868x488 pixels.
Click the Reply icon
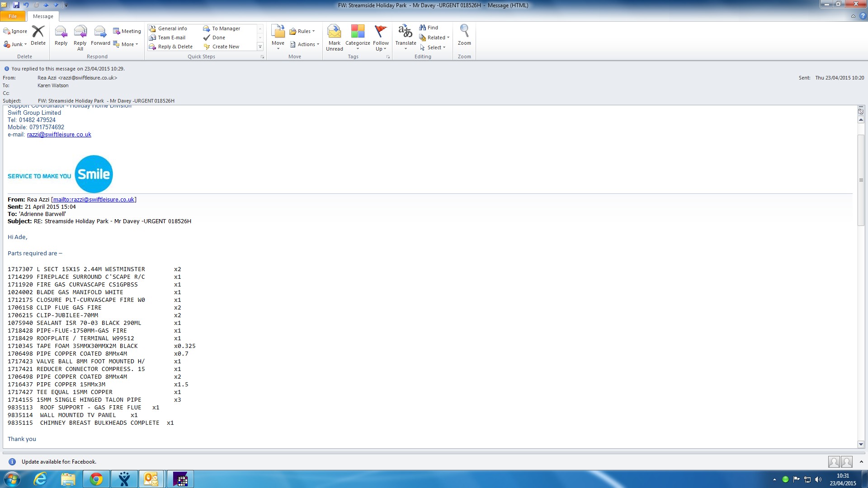(x=61, y=36)
